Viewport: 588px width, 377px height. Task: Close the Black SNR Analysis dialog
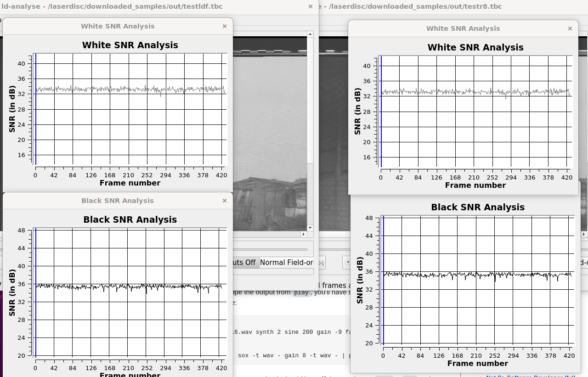tap(225, 201)
